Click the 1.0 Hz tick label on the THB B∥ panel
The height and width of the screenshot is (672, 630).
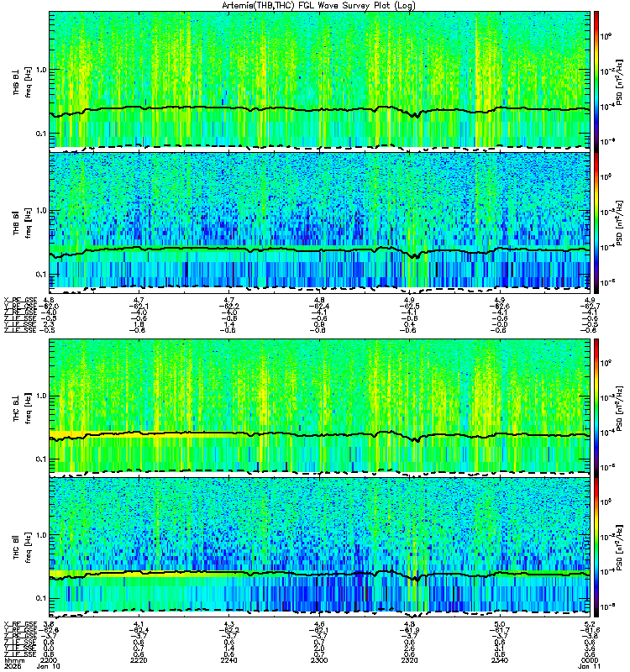41,211
